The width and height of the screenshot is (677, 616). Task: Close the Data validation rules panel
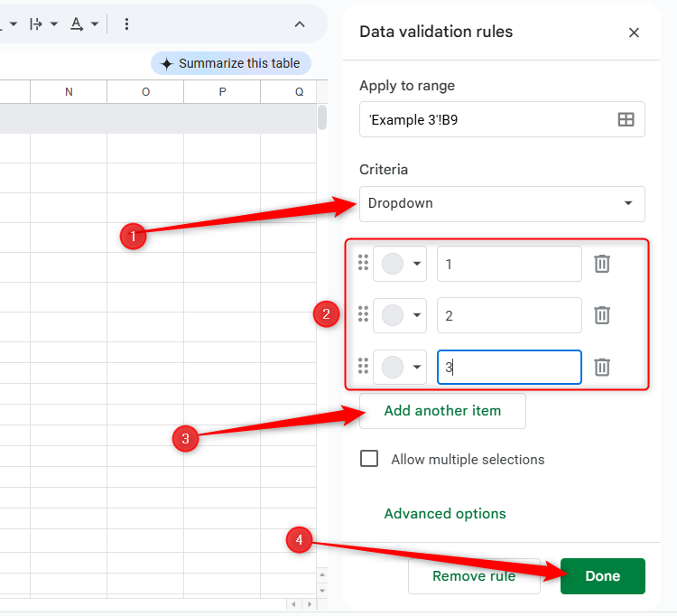click(x=634, y=33)
